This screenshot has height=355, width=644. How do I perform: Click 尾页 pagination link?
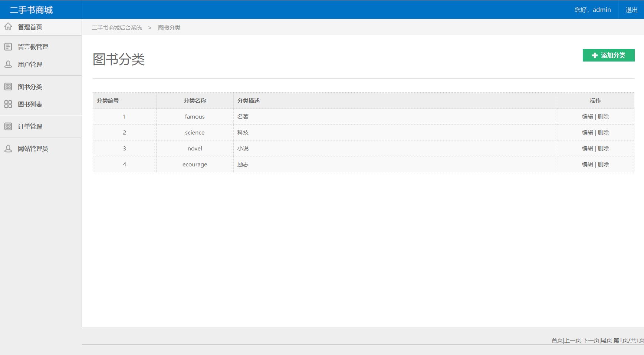[606, 340]
